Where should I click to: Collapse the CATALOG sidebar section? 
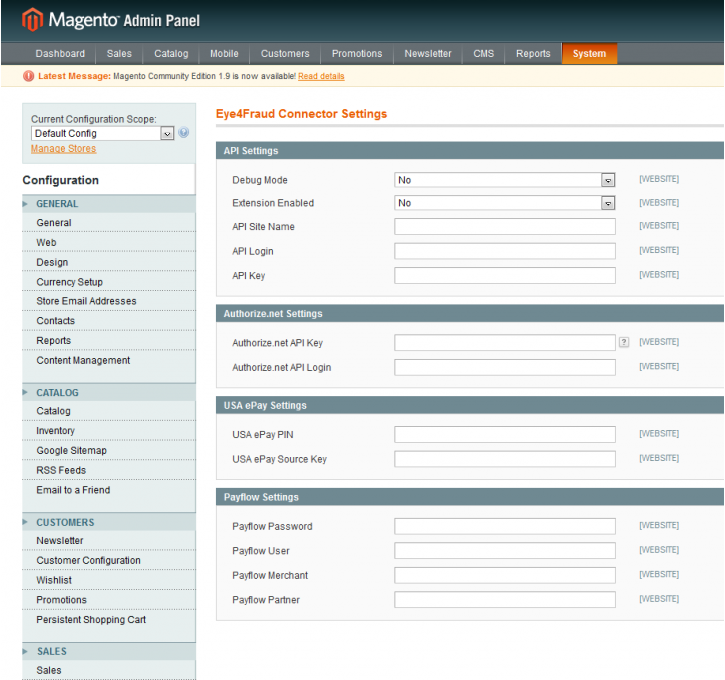point(109,392)
